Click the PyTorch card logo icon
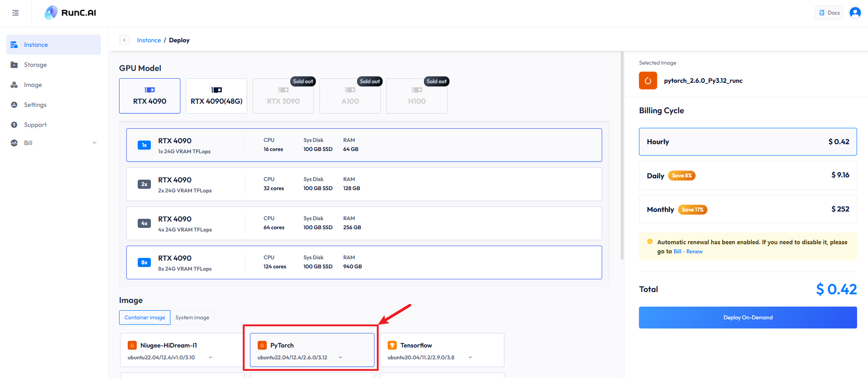The width and height of the screenshot is (868, 378). (262, 345)
